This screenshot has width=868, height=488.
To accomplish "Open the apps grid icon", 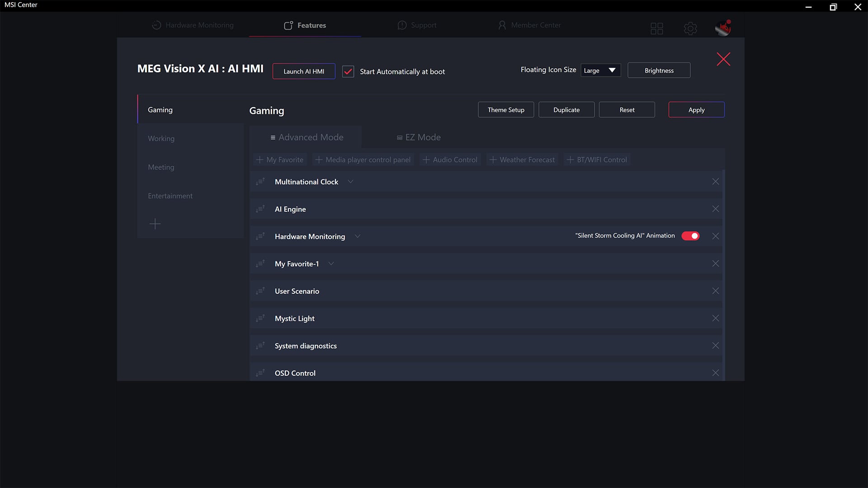I will click(656, 28).
